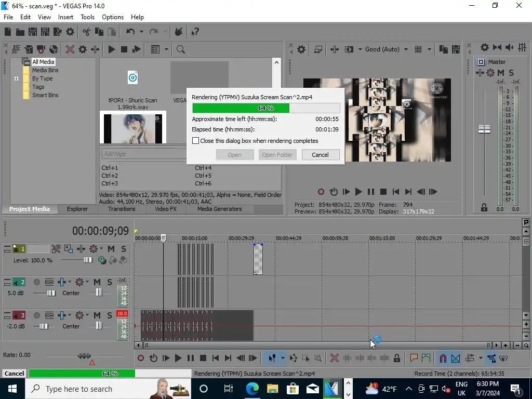This screenshot has width=532, height=399.
Task: Click the Render As icon in main toolbar
Action: click(x=58, y=32)
